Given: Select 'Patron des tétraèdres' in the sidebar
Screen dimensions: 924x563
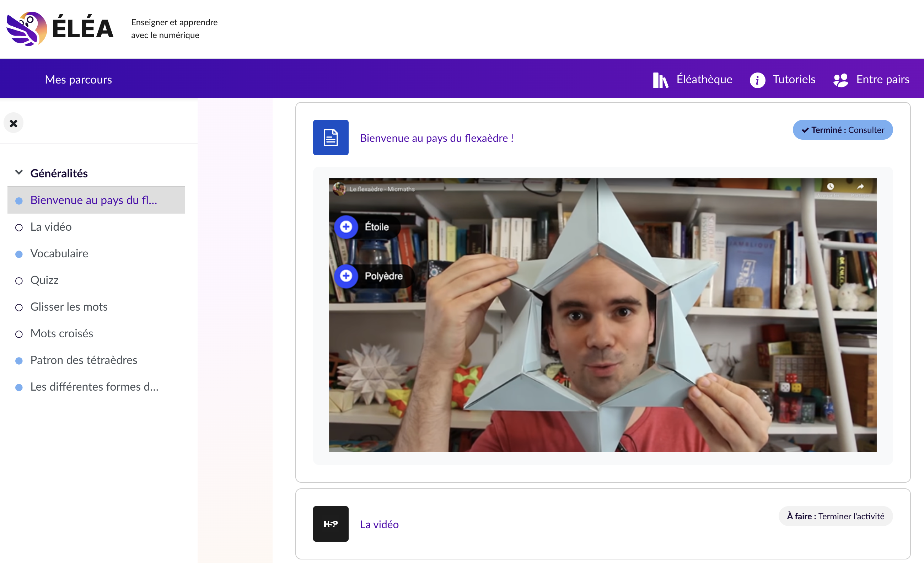Looking at the screenshot, I should [x=84, y=360].
